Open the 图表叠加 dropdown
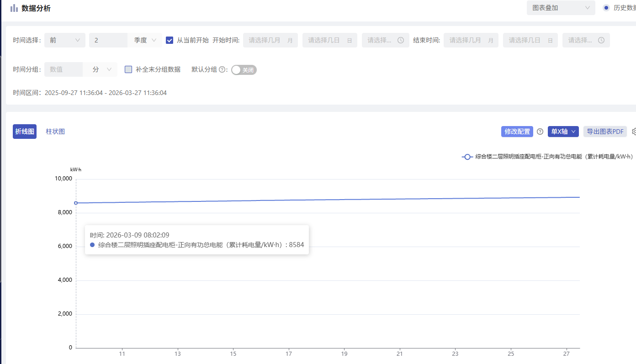Viewport: 636px width, 364px height. tap(561, 8)
